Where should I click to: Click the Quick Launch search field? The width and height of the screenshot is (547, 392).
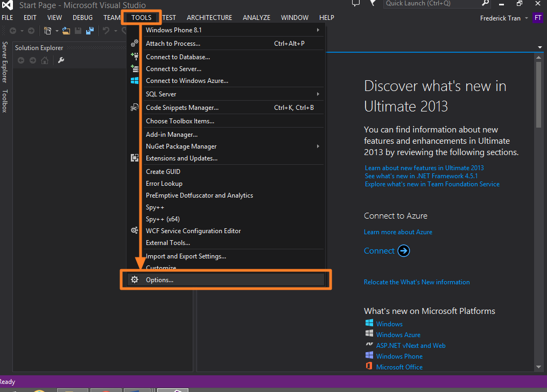coord(432,3)
